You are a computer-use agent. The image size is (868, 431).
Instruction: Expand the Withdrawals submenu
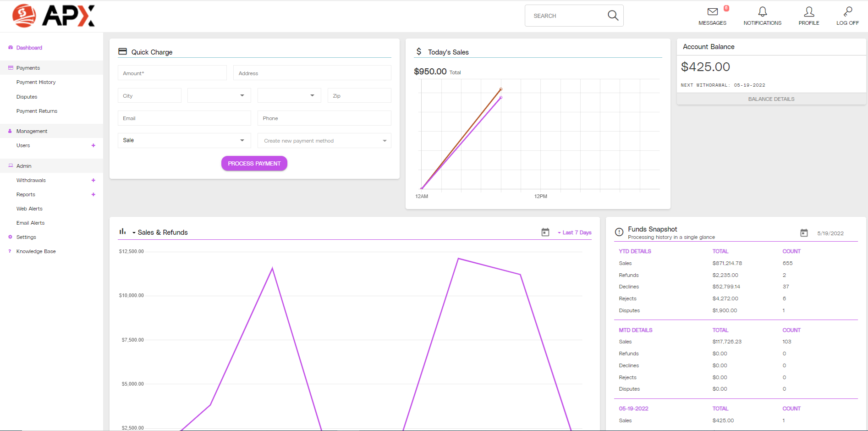point(93,180)
